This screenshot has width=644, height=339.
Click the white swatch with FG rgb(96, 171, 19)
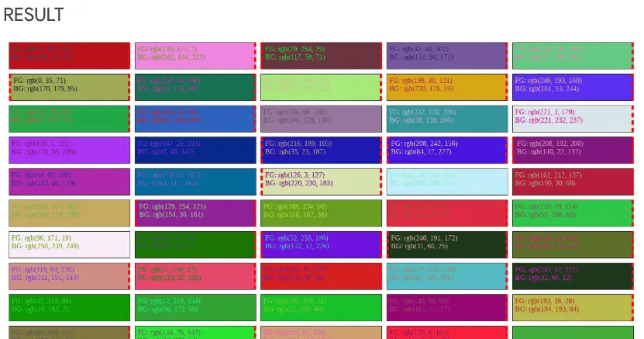(69, 244)
